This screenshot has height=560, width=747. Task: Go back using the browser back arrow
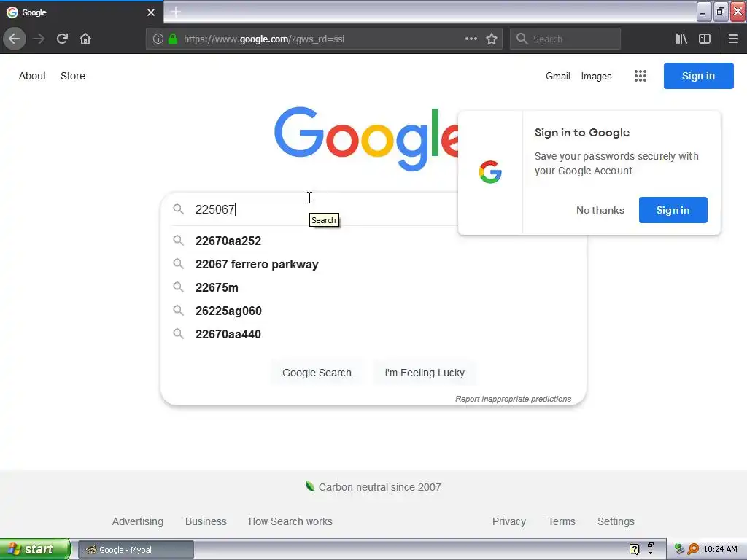point(15,39)
